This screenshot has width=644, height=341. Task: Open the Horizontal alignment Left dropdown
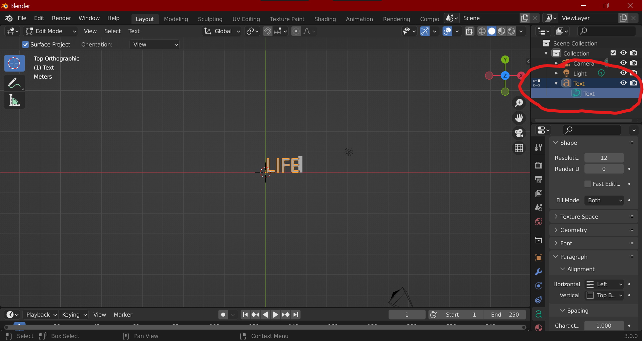[x=604, y=284]
